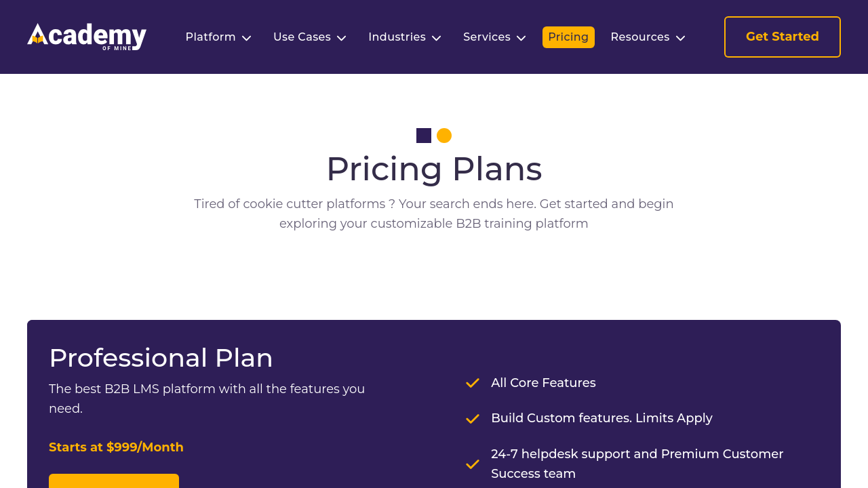
Task: Open the Pricing menu item
Action: coord(568,37)
